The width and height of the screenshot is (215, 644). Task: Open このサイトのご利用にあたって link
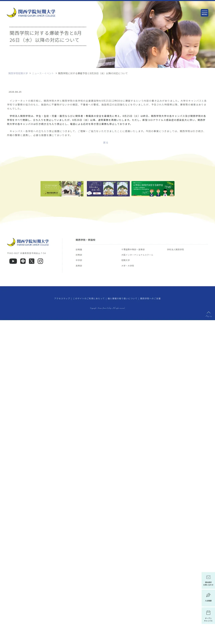point(89,298)
